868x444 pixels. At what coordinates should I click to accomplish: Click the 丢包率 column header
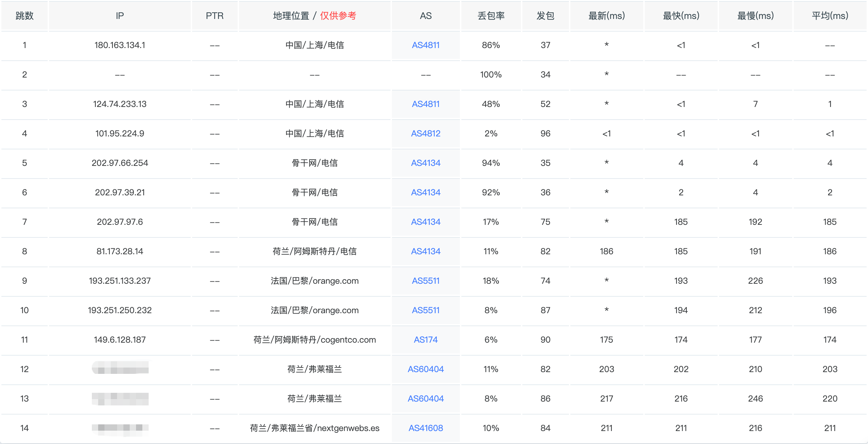[491, 16]
